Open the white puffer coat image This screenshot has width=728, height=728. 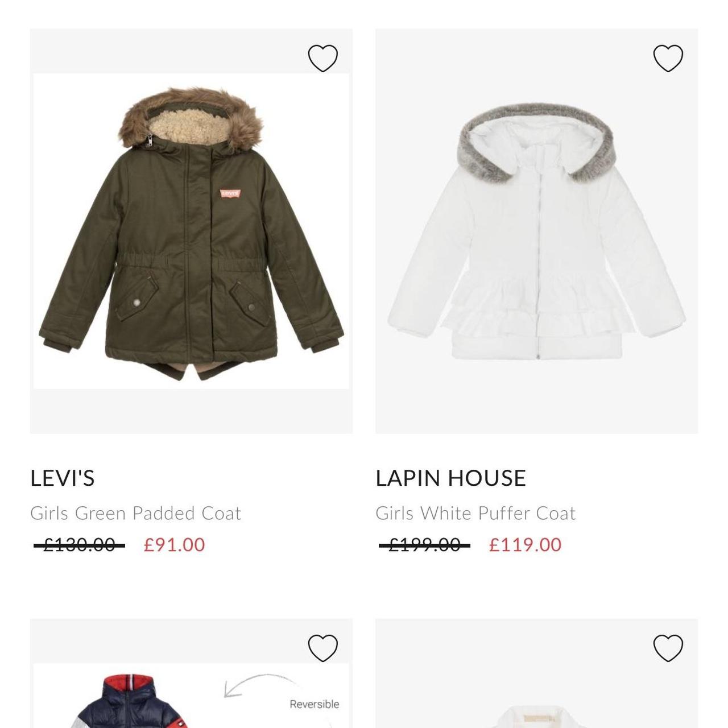click(536, 231)
